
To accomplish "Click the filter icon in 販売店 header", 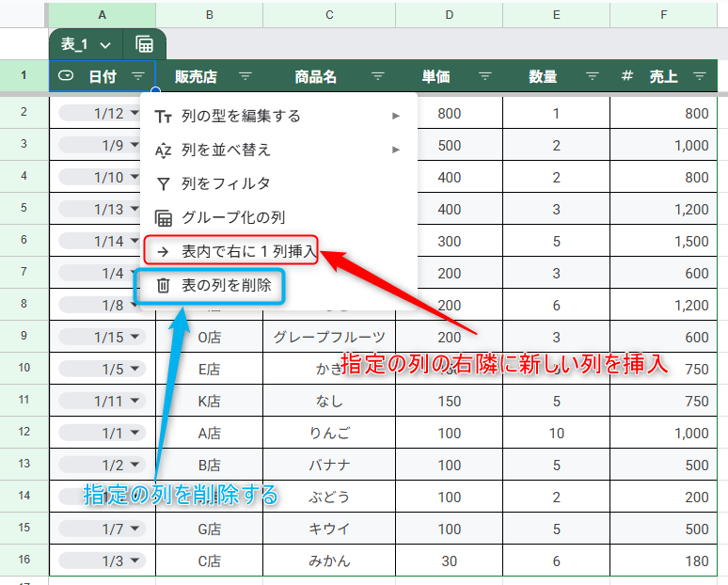I will (x=245, y=77).
